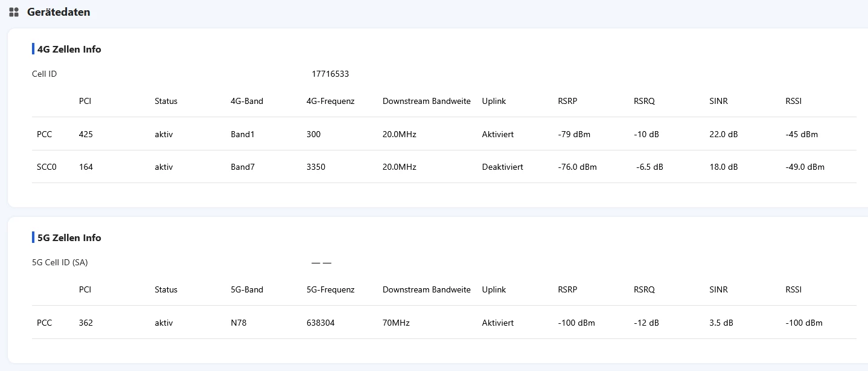Click the 5G-Band column header

(247, 290)
